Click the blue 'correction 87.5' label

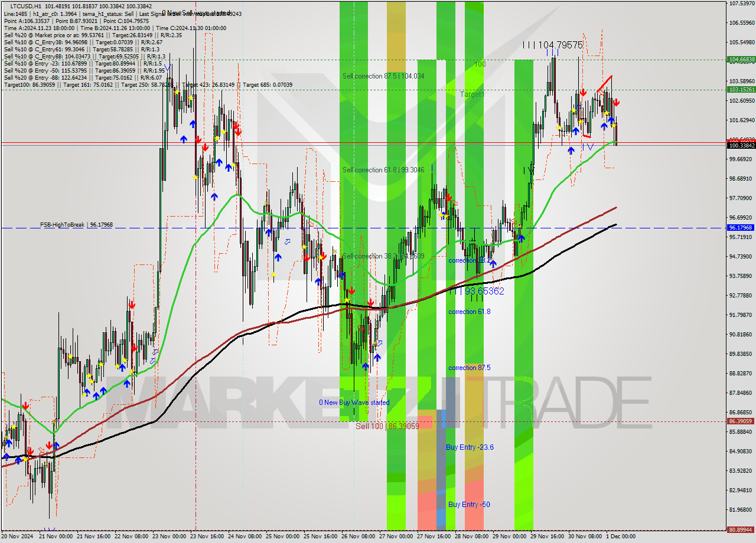tap(469, 368)
